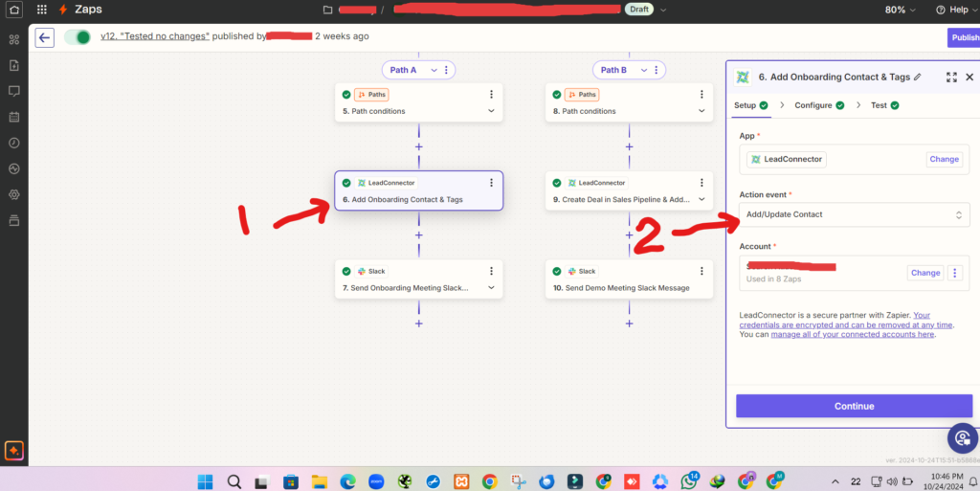Open "manage all of your connected accounts here" link
This screenshot has width=980, height=491.
[853, 334]
